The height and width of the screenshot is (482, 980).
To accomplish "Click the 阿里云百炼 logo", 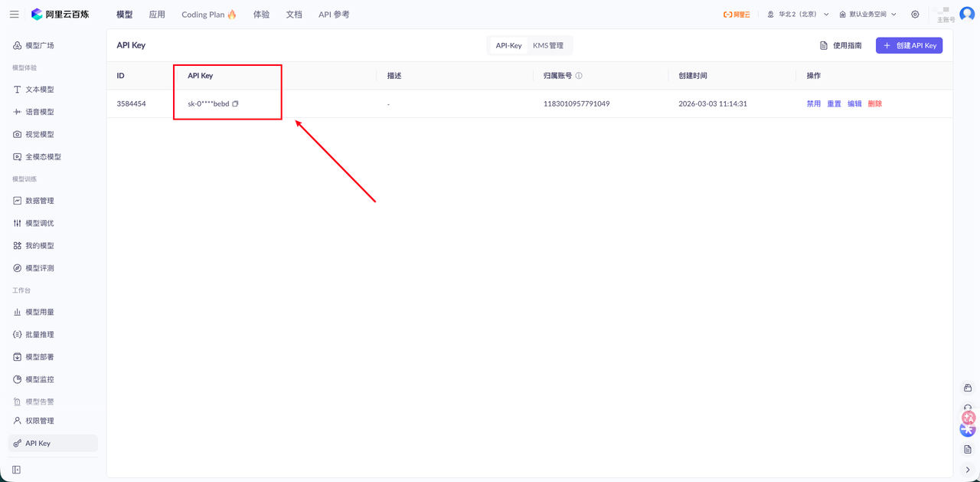I will pyautogui.click(x=60, y=15).
